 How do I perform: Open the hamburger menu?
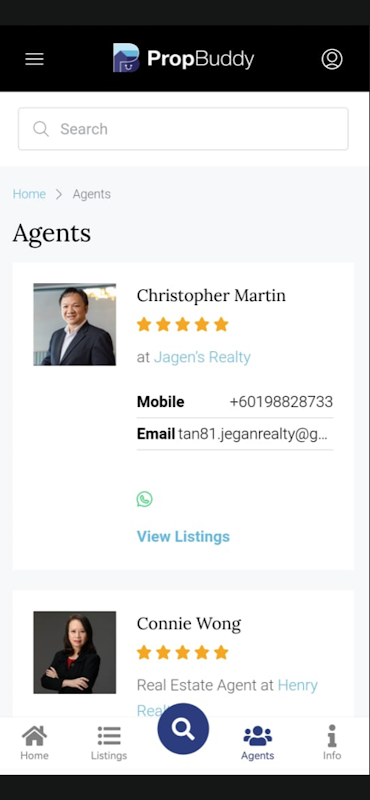click(34, 59)
